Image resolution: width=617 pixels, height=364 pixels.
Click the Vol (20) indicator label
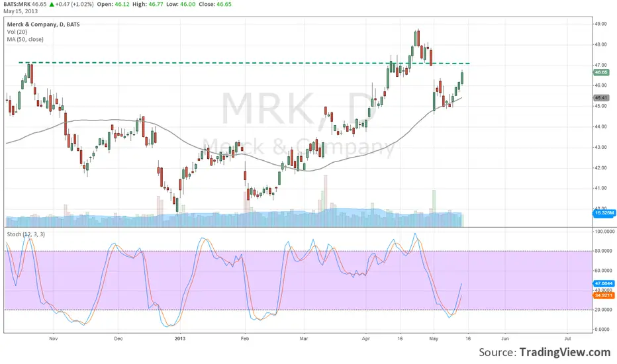(x=17, y=32)
